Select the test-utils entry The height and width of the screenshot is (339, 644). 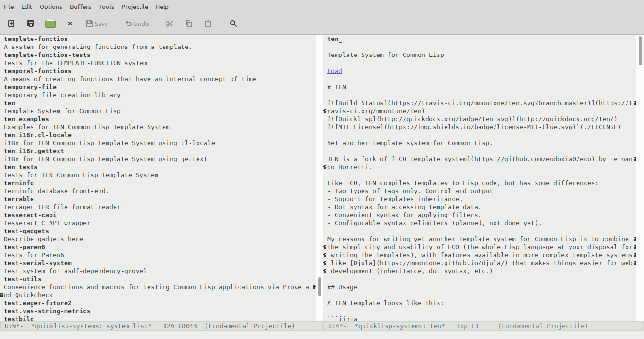click(23, 279)
